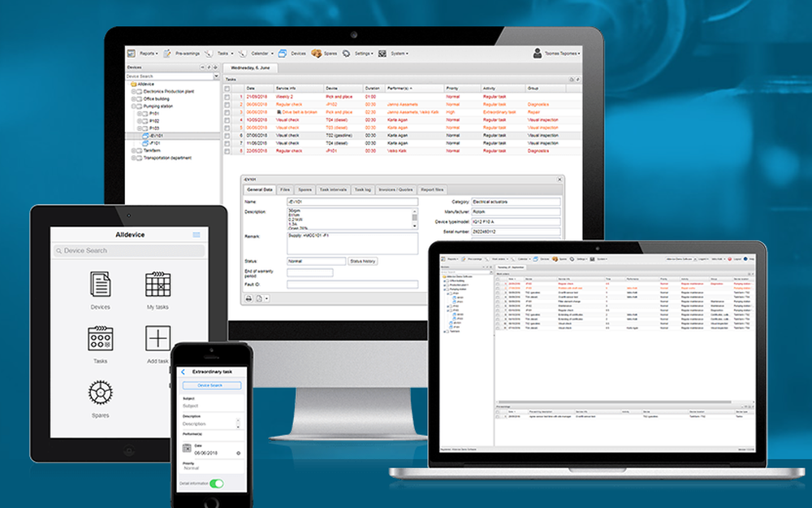Click the Description box scrollbar in dialog
Image resolution: width=812 pixels, height=508 pixels.
coord(414,219)
